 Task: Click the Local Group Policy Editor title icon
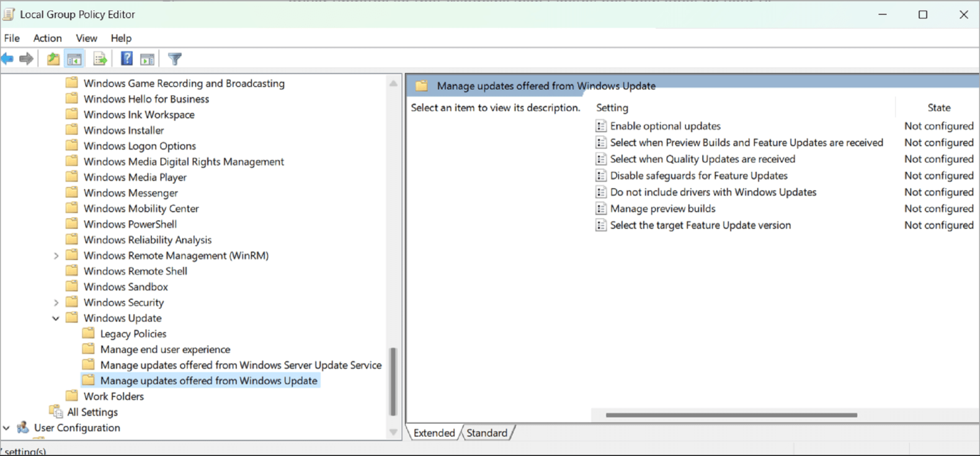coord(9,14)
